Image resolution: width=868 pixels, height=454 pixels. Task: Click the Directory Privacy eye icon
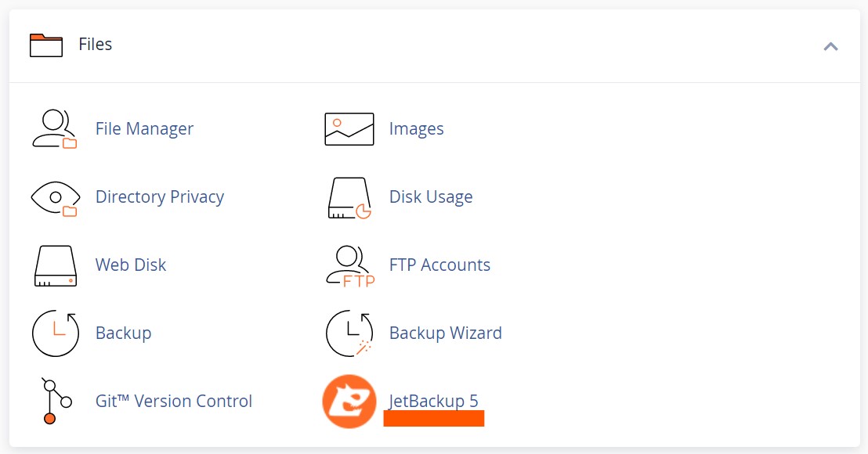point(55,197)
